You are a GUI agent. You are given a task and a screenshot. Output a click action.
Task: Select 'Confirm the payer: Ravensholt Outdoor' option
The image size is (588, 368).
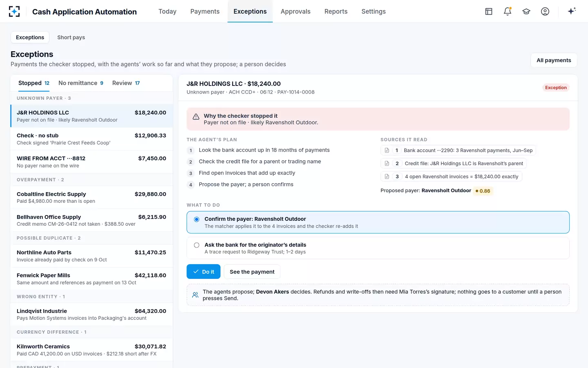coord(378,222)
